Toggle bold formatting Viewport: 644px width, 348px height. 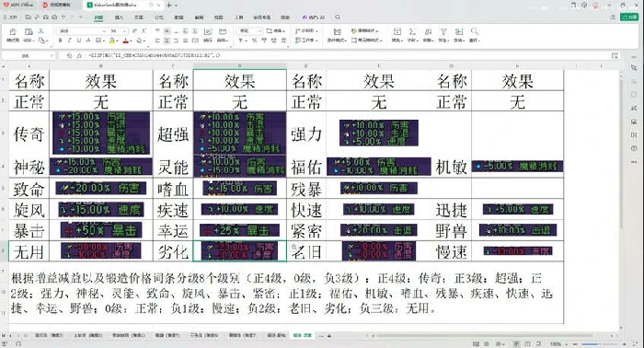[60, 41]
